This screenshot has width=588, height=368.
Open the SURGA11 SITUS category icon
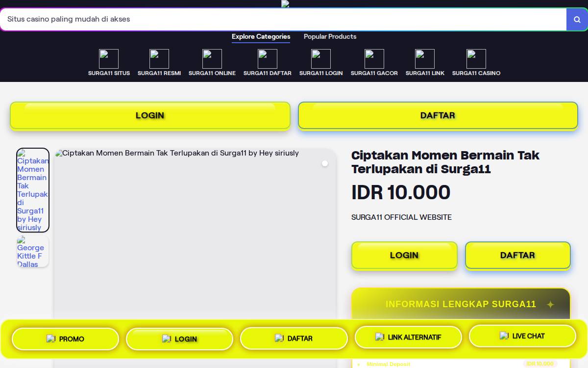tap(109, 59)
